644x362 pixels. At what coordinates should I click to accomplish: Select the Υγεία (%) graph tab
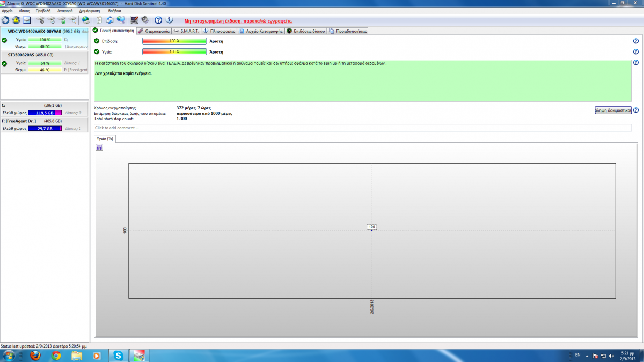tap(104, 138)
